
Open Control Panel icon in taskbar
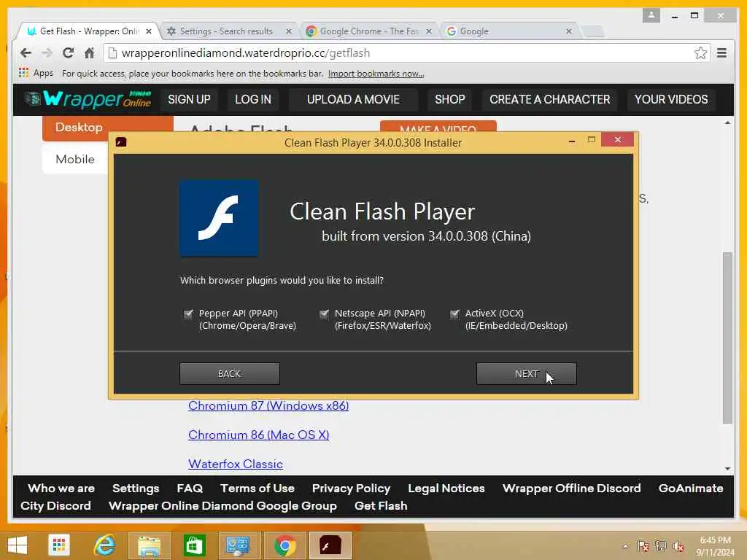[x=238, y=545]
